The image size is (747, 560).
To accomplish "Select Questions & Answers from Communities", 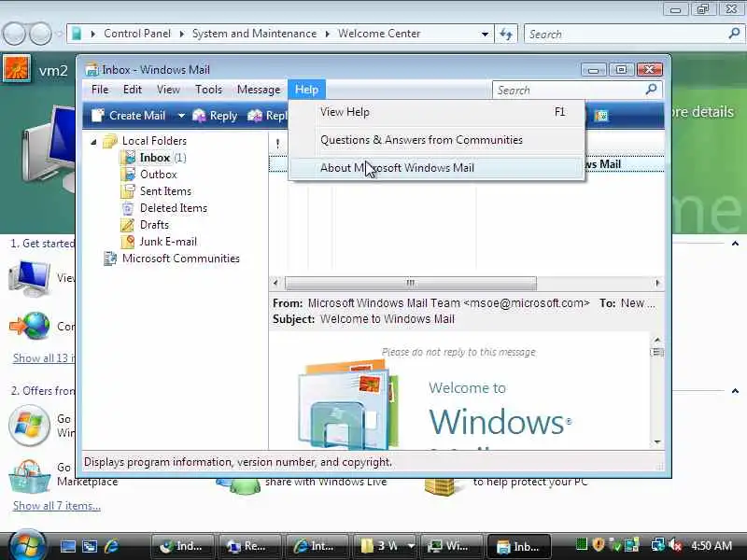I will 436,140.
